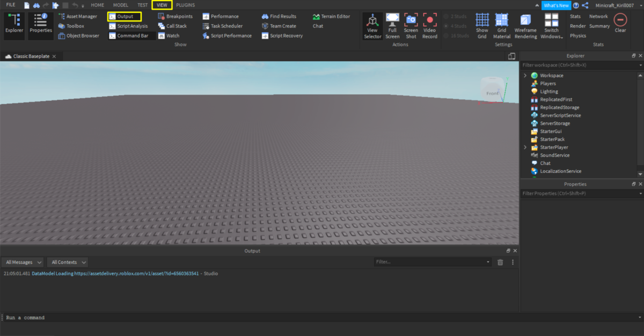Open Call Stack window

tap(172, 26)
